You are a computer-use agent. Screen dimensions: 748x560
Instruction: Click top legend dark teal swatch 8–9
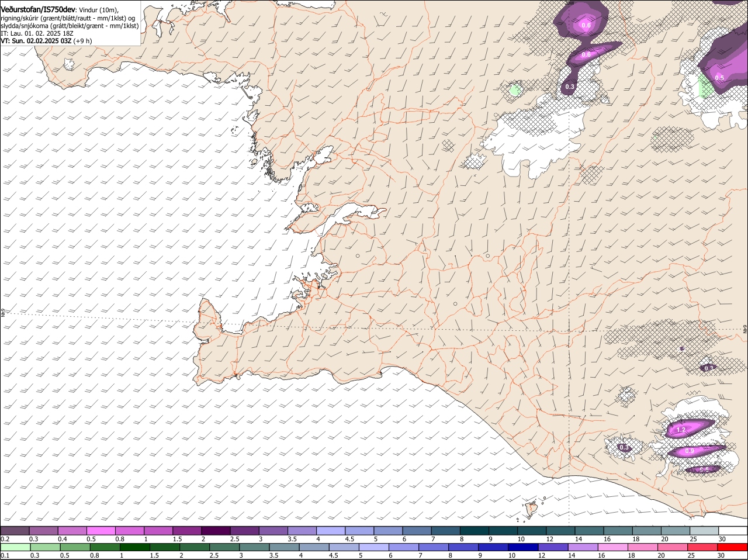[475, 531]
